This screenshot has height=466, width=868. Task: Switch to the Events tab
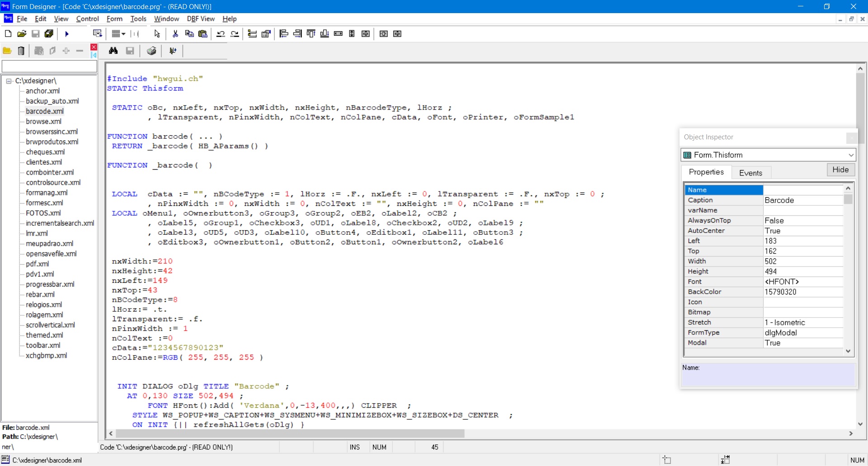point(750,173)
